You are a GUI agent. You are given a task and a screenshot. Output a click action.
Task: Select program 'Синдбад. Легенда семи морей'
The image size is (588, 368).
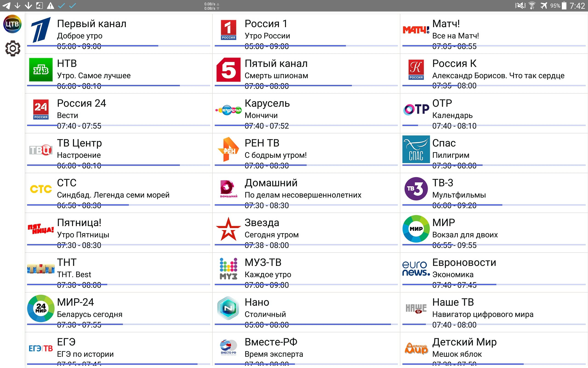113,195
